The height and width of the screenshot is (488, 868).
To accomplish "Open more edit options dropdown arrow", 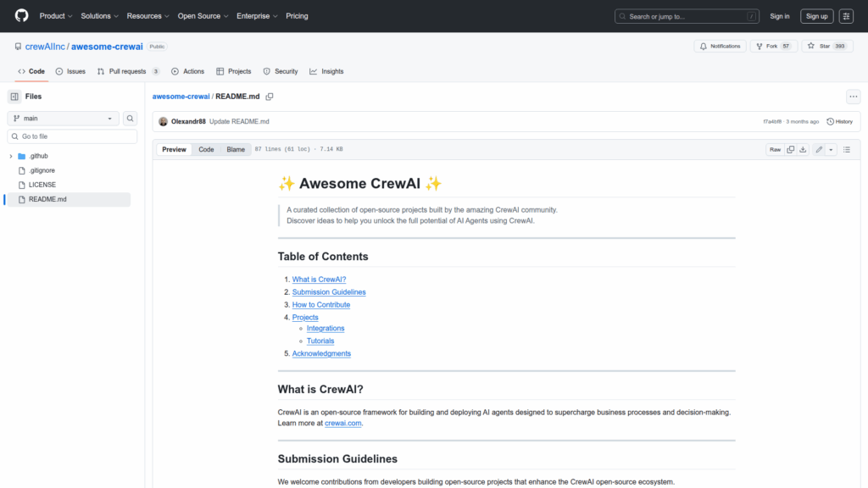I will pyautogui.click(x=831, y=149).
